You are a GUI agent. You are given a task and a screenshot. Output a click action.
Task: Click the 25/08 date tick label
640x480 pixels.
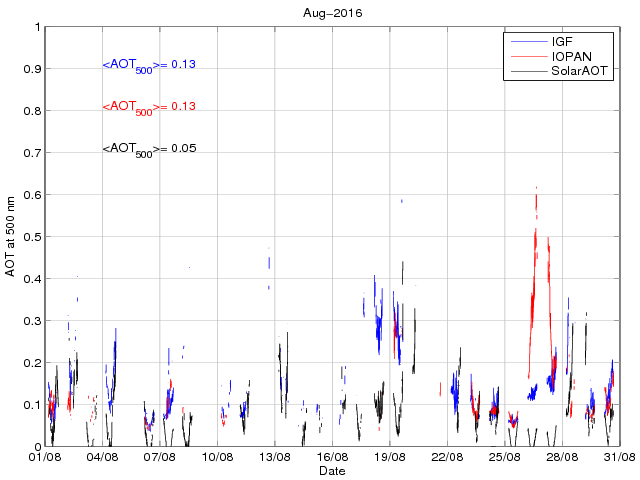click(505, 457)
